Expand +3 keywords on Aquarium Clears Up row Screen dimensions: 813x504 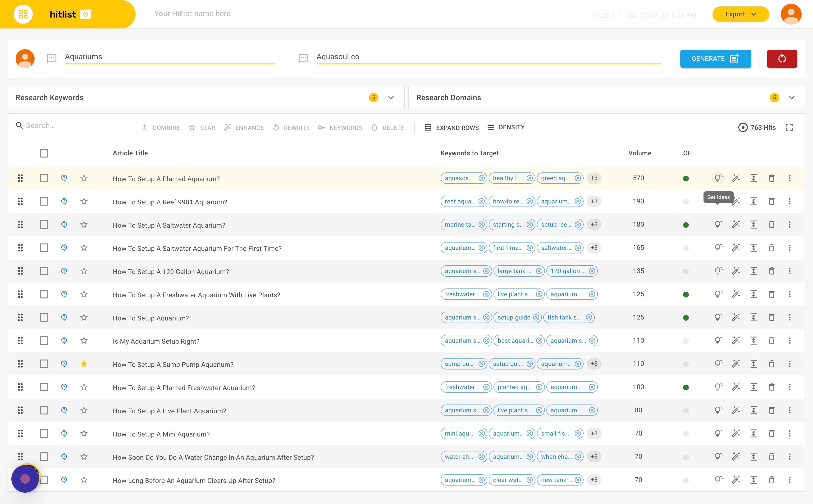(x=594, y=480)
